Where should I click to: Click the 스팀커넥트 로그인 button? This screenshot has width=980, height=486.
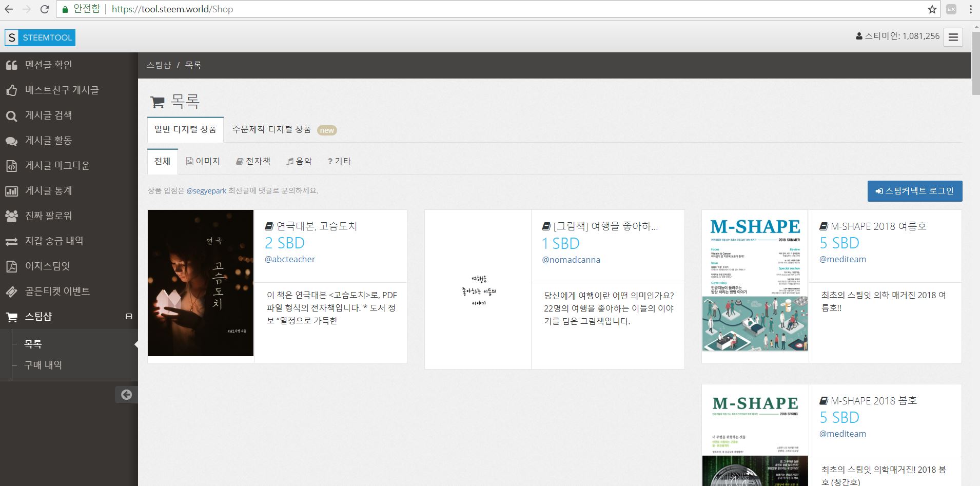[x=915, y=191]
